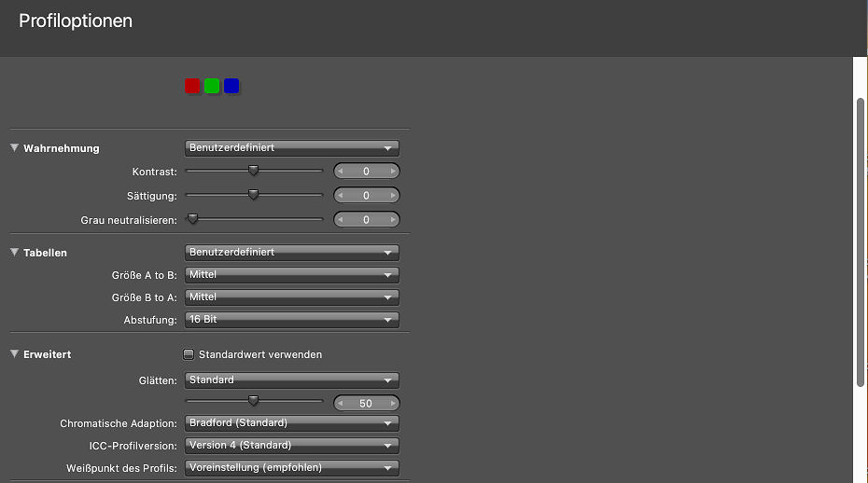Click the vertical scrollbar thumb
Screen dimensions: 868x483
point(861,242)
